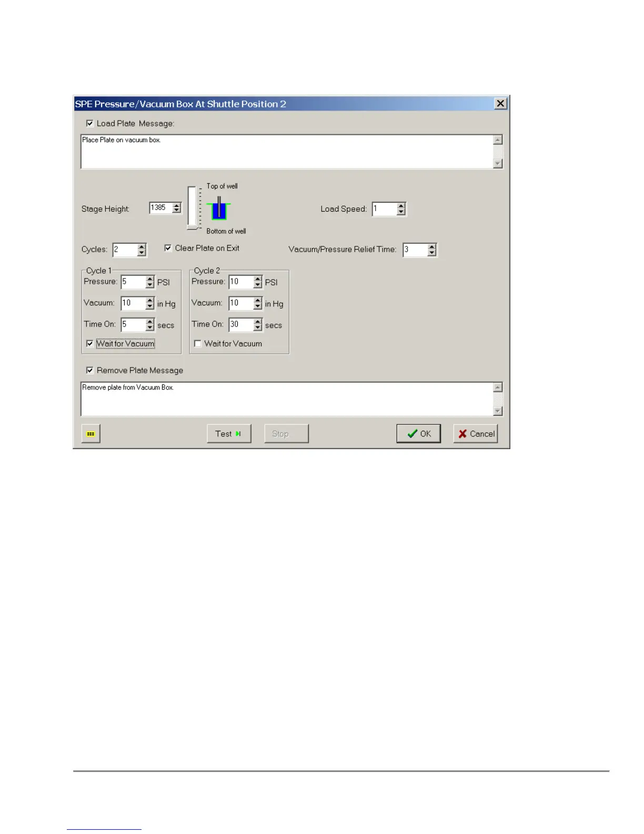The height and width of the screenshot is (834, 644).
Task: Click in the Load Speed input field
Action: point(385,209)
